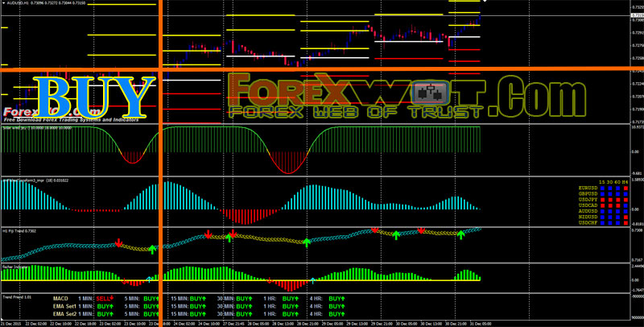Select USDCHF in the currency pair dashboard

click(x=588, y=222)
